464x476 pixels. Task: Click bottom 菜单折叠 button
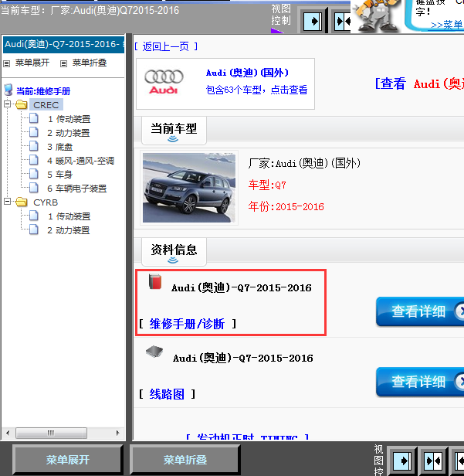pyautogui.click(x=185, y=460)
